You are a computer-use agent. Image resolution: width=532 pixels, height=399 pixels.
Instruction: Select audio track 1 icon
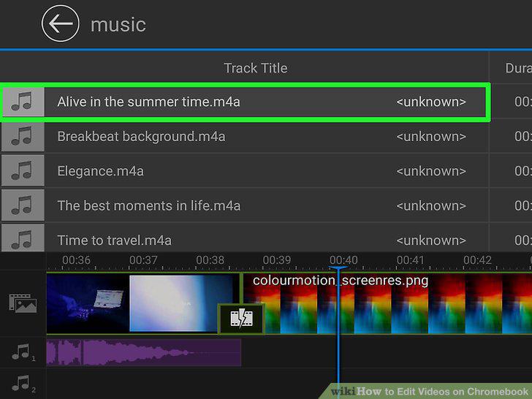pos(23,352)
